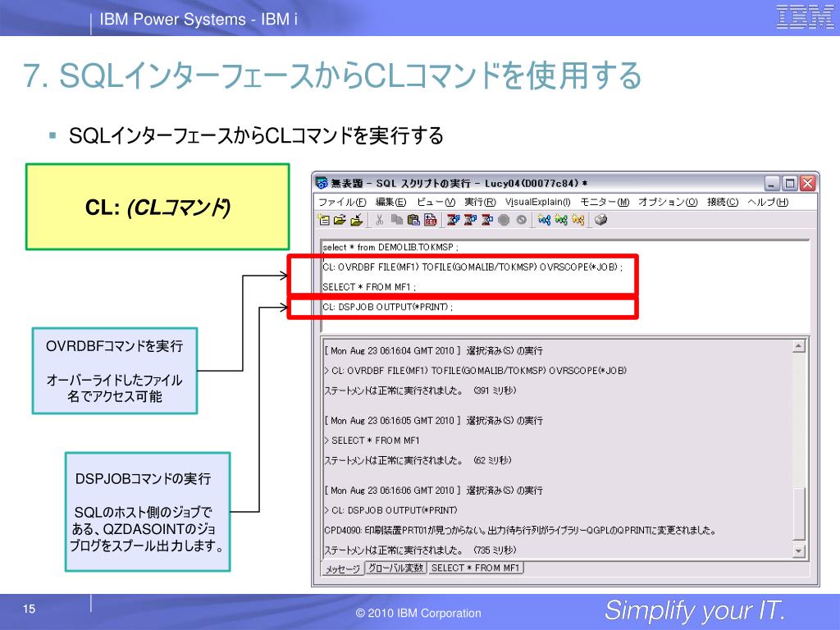Image resolution: width=840 pixels, height=630 pixels.
Task: Click the '> CL: DSPJOB OUTPUT(*PRINT)' log line
Action: [x=390, y=510]
